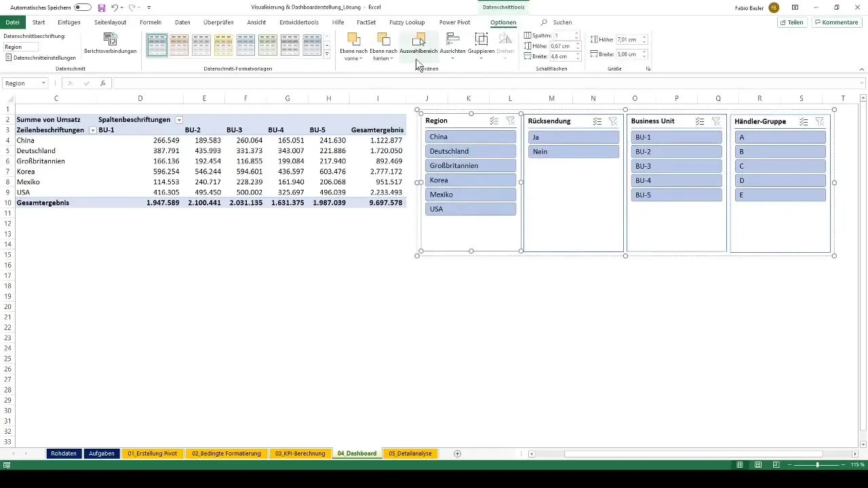Switch to Formeln ribbon tab
Viewport: 868px width, 488px height.
(151, 22)
